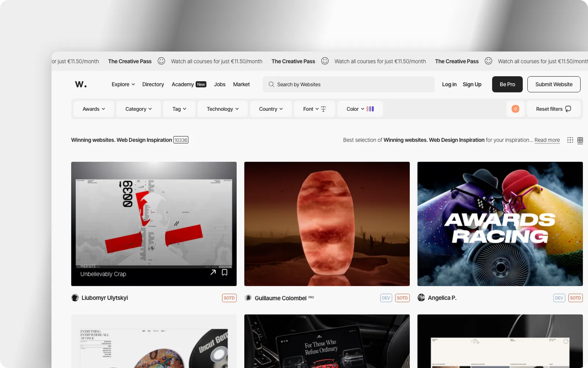Open the Font filter dropdown

tap(315, 109)
